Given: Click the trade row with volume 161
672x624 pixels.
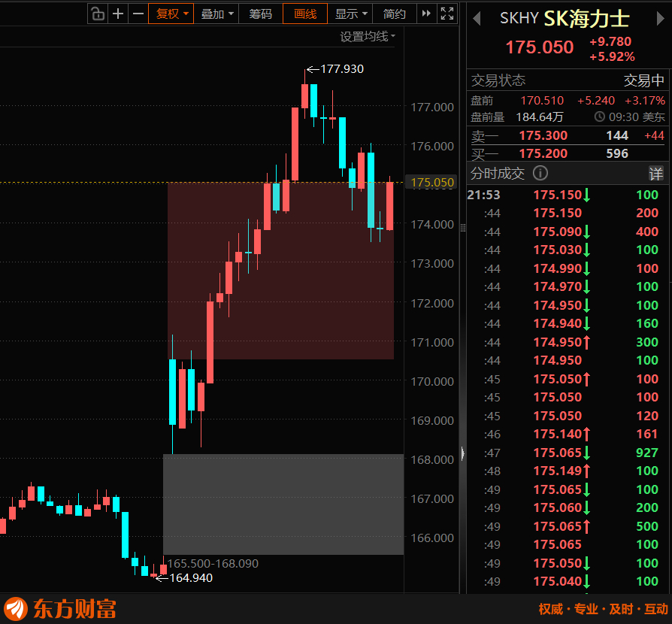Looking at the screenshot, I should 569,434.
